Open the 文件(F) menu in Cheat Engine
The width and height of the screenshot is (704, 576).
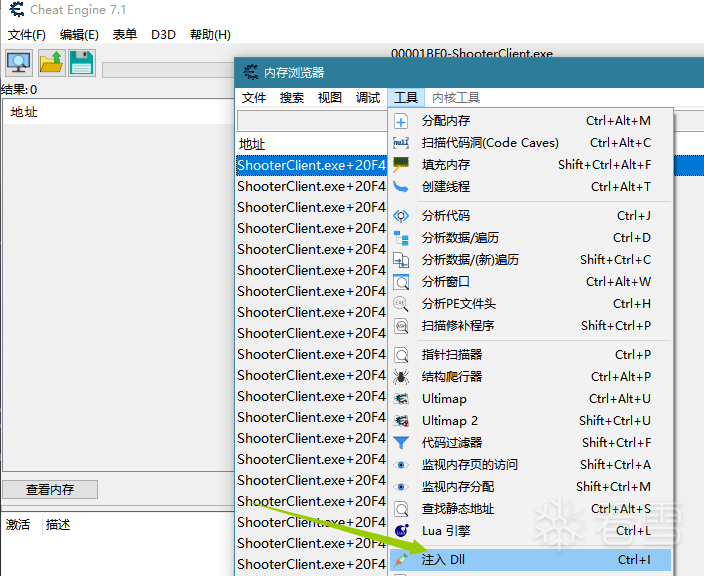(x=26, y=35)
